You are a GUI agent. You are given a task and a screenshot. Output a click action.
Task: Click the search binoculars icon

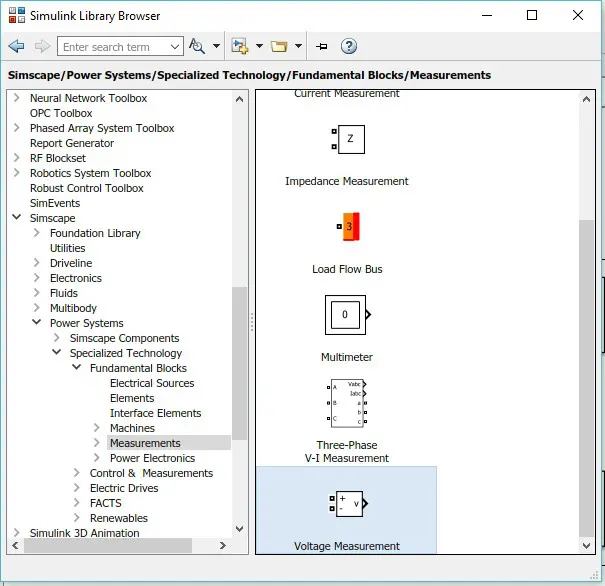(x=196, y=46)
